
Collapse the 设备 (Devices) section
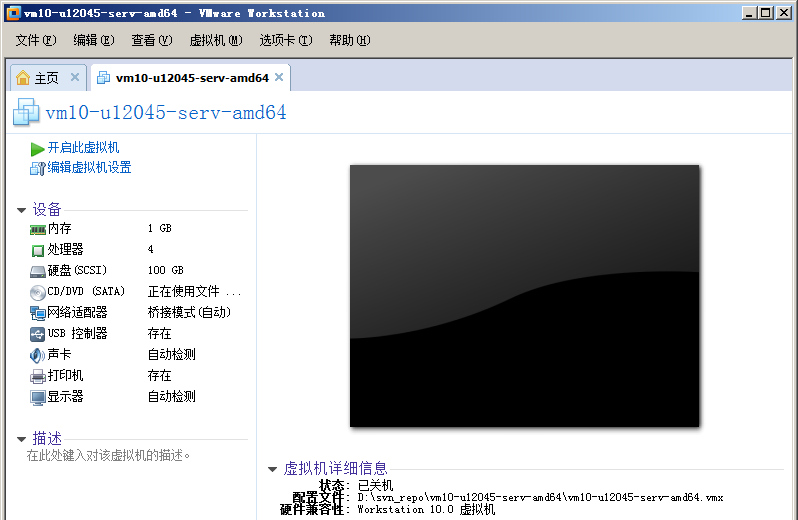[x=21, y=210]
